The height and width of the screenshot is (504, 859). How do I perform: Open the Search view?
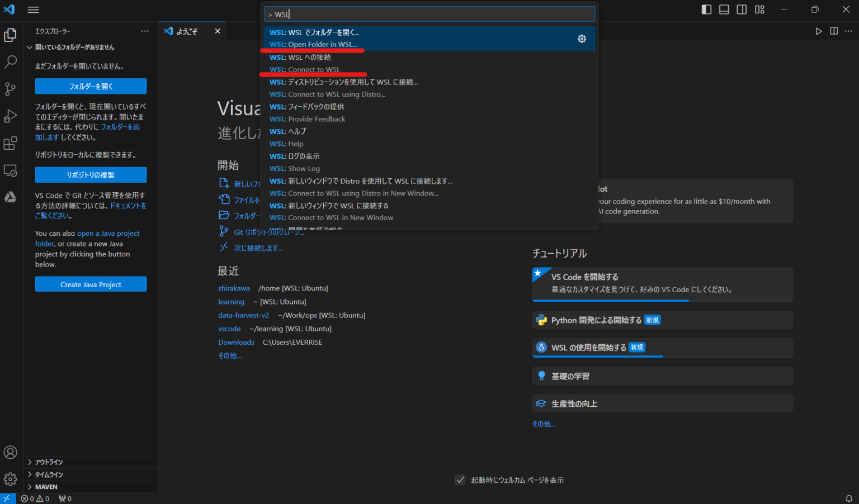(11, 61)
